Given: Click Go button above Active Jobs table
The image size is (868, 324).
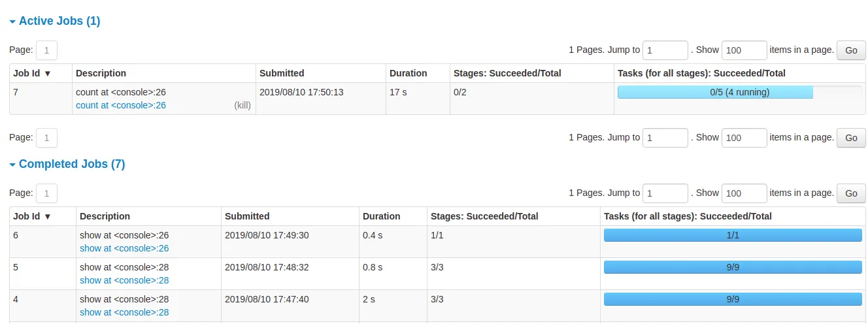Looking at the screenshot, I should (x=851, y=50).
